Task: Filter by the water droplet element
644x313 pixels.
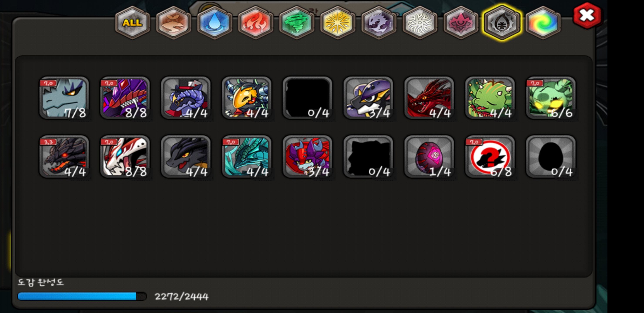Action: pos(215,23)
